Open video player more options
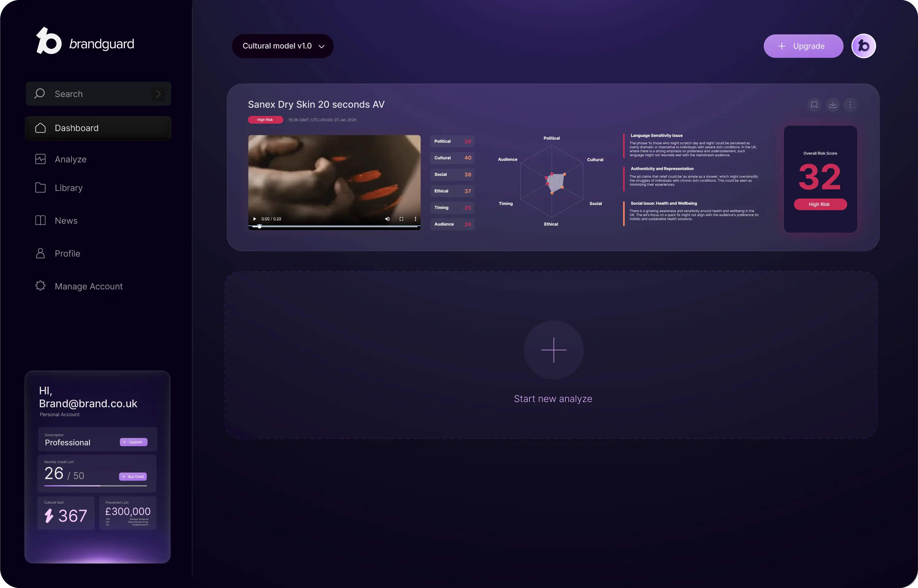The image size is (918, 588). [416, 219]
